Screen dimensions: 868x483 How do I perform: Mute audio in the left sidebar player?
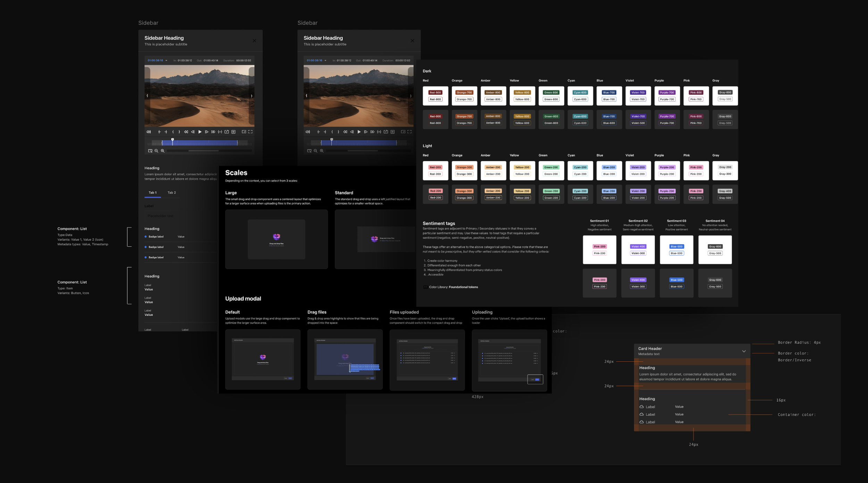tap(149, 132)
